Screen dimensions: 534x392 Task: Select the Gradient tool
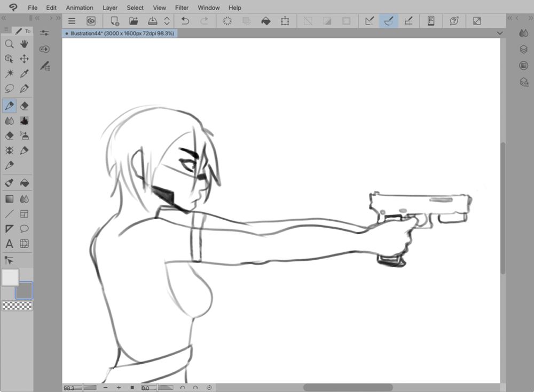point(9,198)
